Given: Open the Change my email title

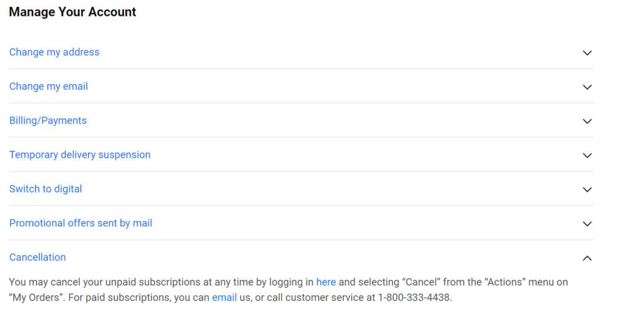Looking at the screenshot, I should coord(48,86).
